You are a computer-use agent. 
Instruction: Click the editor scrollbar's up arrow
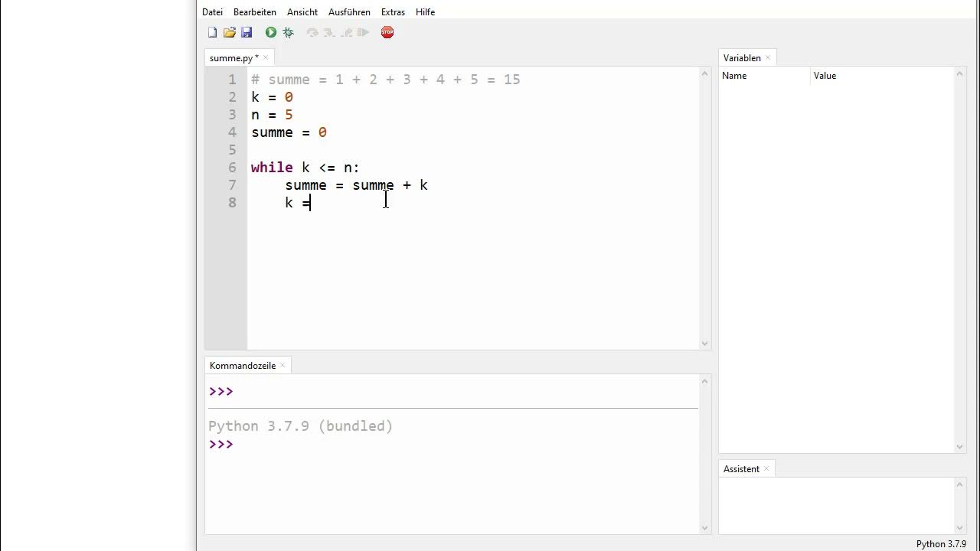[x=705, y=74]
